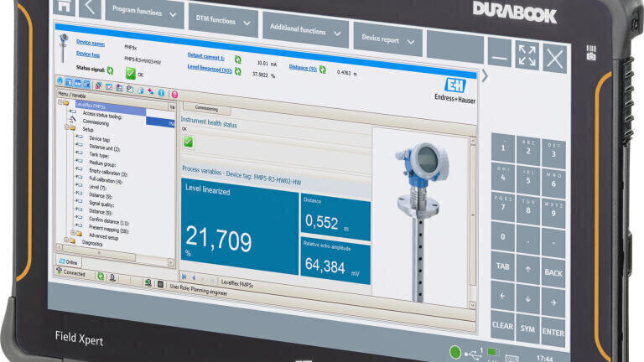Open the Device report dropdown
Screen dimensions: 644x362
[387, 40]
